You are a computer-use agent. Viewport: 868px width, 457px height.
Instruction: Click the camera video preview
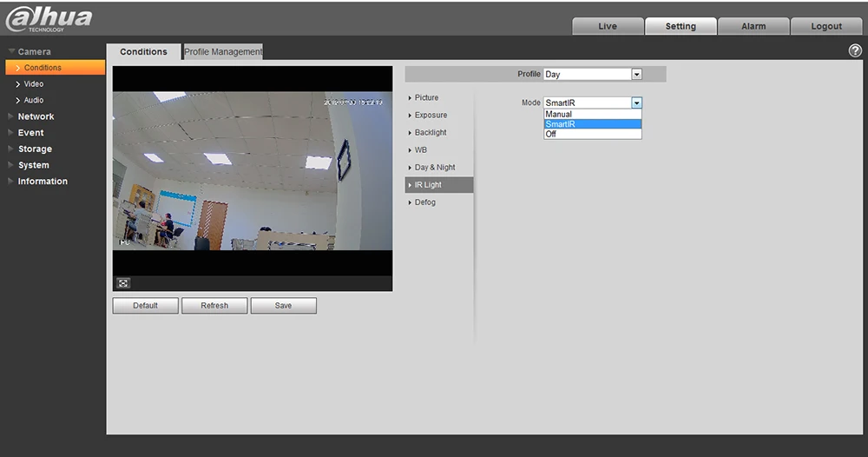[x=253, y=171]
